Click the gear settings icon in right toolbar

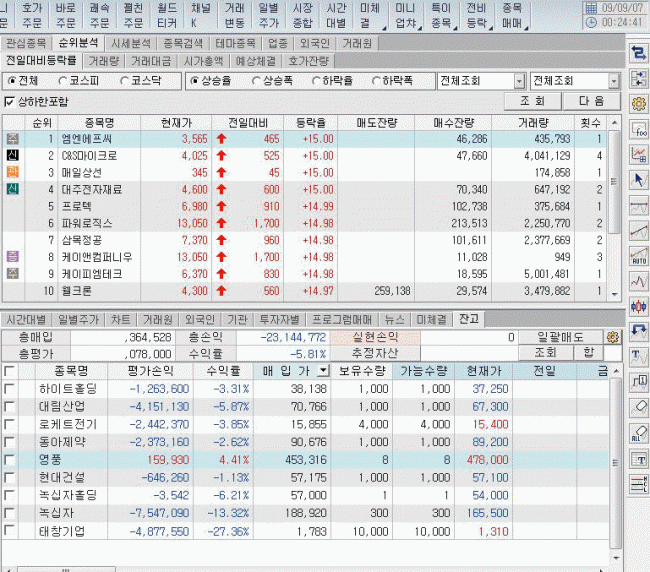(x=638, y=103)
